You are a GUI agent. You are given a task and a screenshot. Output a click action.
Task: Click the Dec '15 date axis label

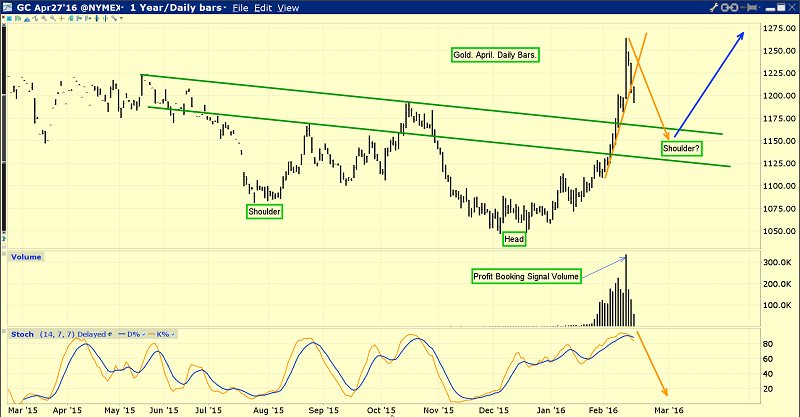(493, 410)
